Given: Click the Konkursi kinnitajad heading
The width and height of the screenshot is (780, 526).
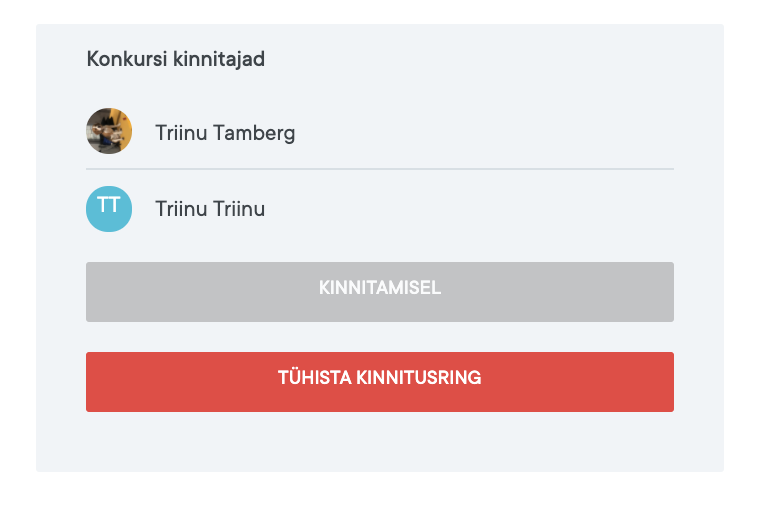Looking at the screenshot, I should click(176, 59).
